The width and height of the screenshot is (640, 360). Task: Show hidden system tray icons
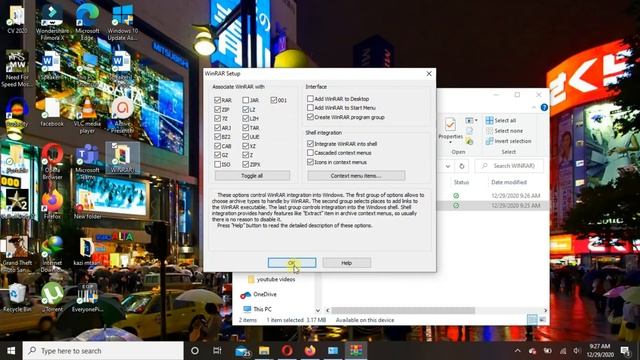518,351
